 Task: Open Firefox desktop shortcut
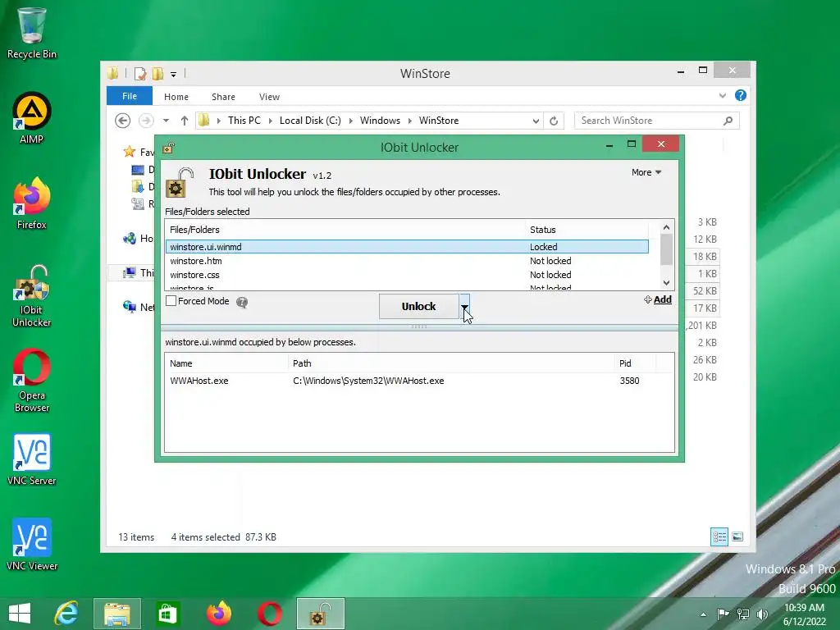[x=32, y=203]
